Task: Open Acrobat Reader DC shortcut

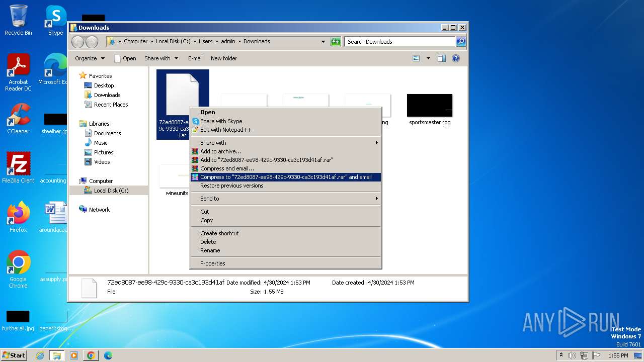Action: [x=18, y=73]
